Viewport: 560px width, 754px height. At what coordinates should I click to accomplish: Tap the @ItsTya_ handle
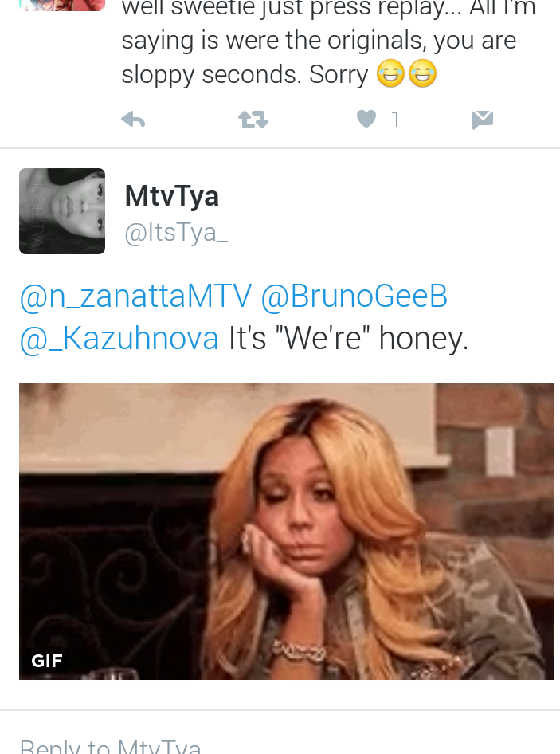(x=176, y=233)
